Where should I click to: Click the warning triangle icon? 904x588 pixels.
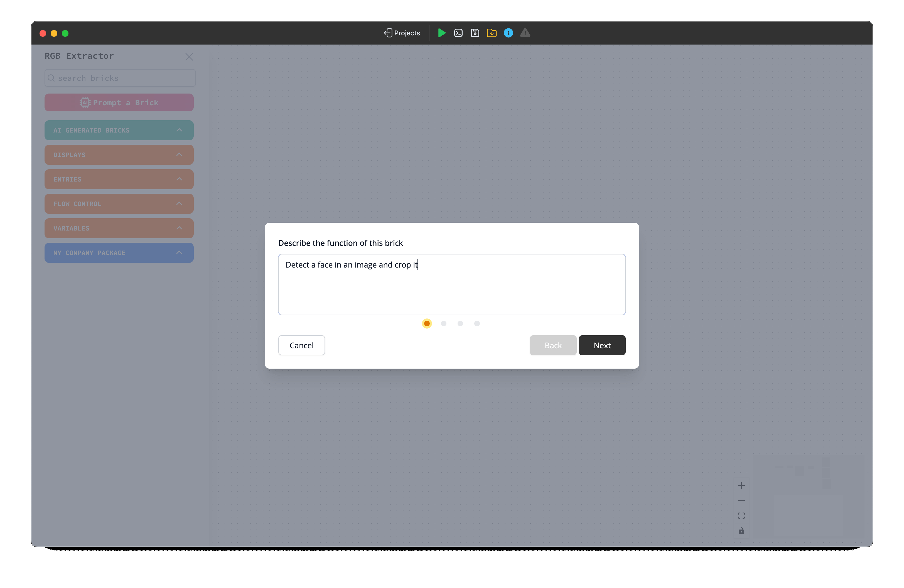[525, 33]
